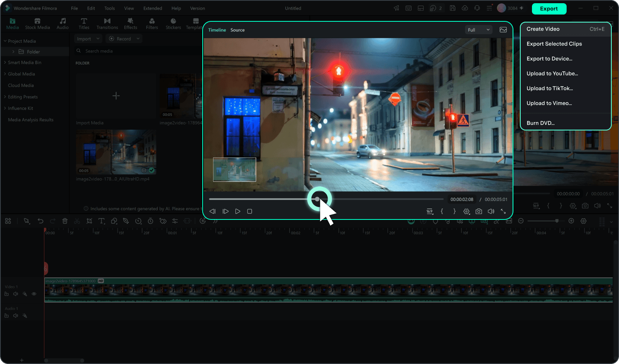The width and height of the screenshot is (619, 364).
Task: Open the Filters panel
Action: 152,24
